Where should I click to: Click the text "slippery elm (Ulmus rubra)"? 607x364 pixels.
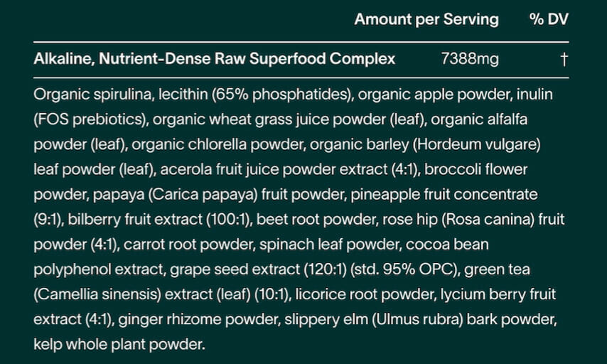[374, 319]
